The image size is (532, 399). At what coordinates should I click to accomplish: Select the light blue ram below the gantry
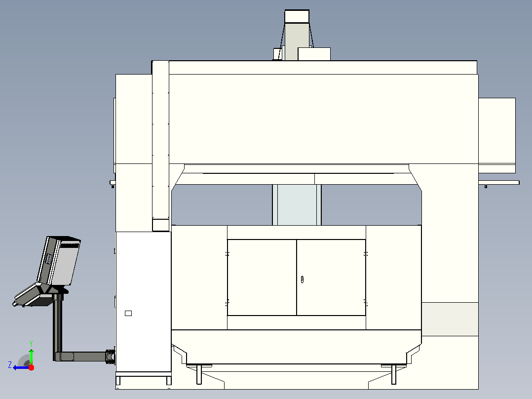click(x=297, y=205)
